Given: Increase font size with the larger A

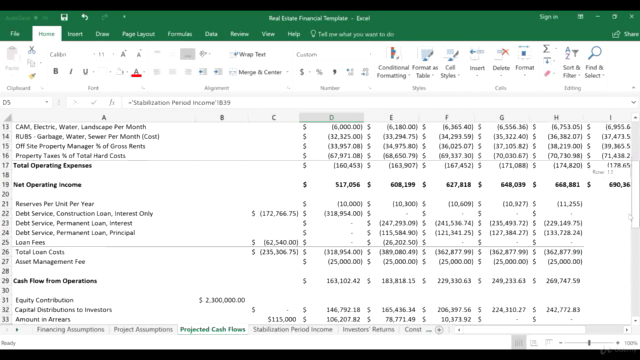Looking at the screenshot, I should [123, 54].
